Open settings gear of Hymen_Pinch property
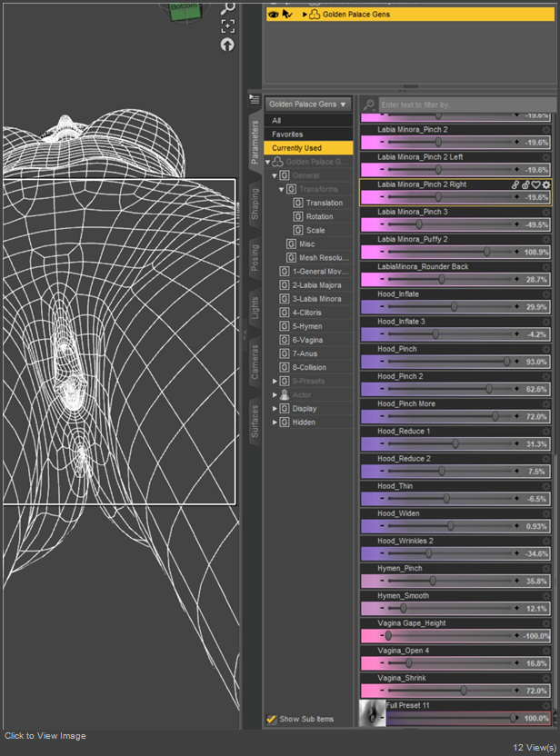 pyautogui.click(x=546, y=569)
